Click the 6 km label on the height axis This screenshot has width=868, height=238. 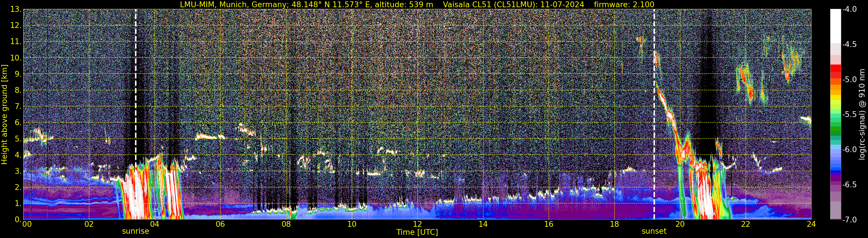18,122
